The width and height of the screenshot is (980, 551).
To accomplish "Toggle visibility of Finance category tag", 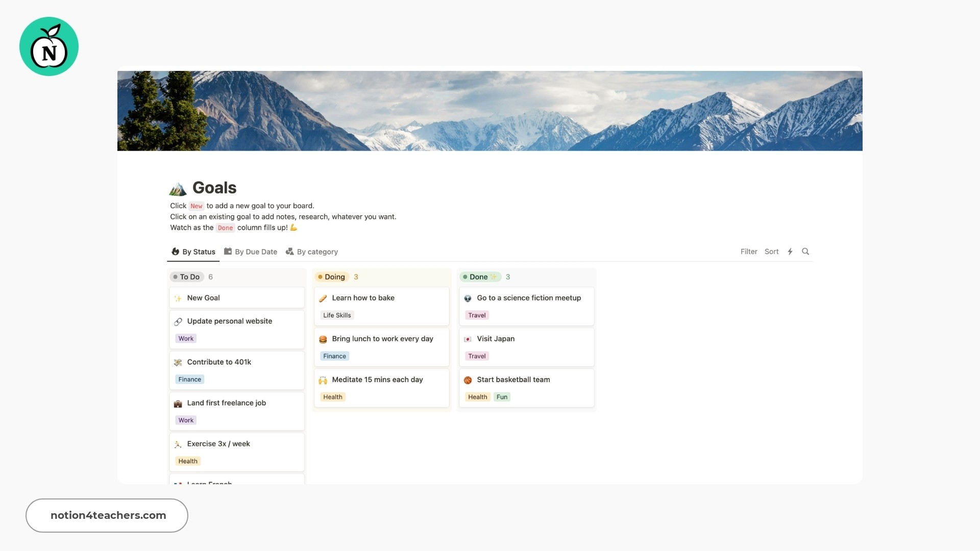I will click(x=189, y=379).
